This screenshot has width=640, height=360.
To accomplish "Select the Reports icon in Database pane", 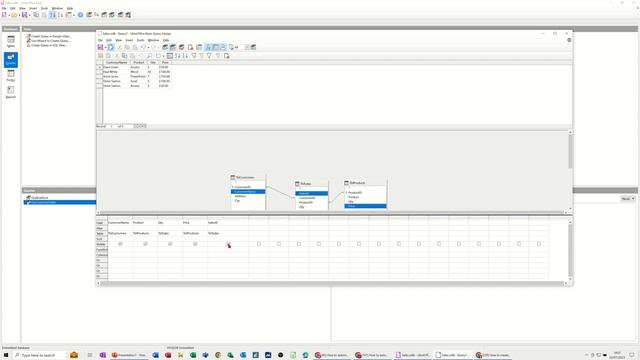I will click(11, 92).
